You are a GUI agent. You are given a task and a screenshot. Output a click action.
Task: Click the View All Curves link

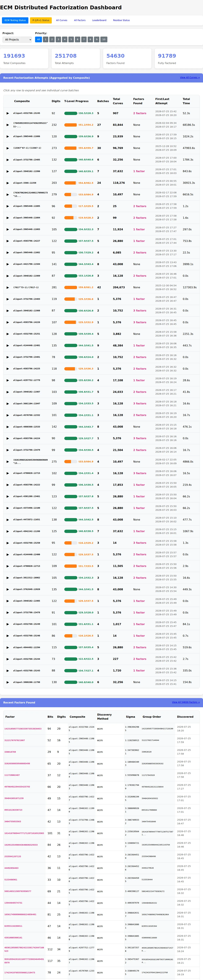pyautogui.click(x=190, y=78)
